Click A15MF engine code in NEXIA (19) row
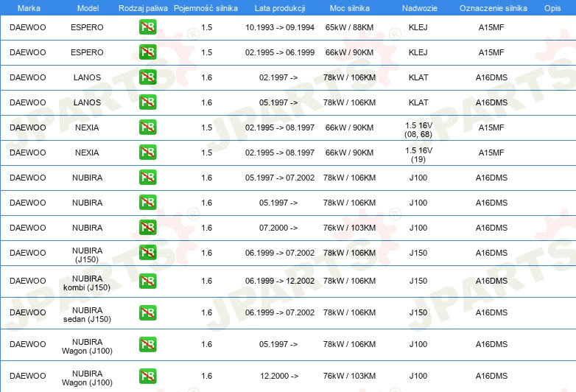Screen dimensions: 576x392 tap(491, 153)
